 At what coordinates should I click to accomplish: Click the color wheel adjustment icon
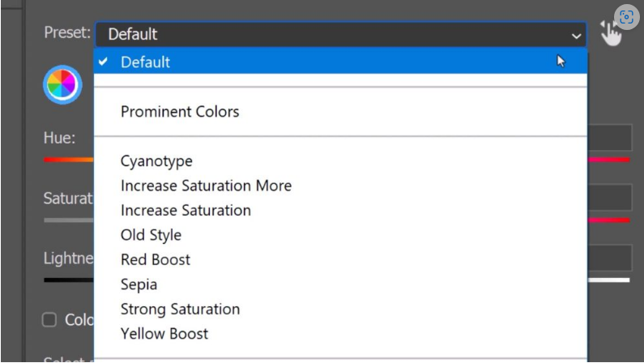[62, 84]
